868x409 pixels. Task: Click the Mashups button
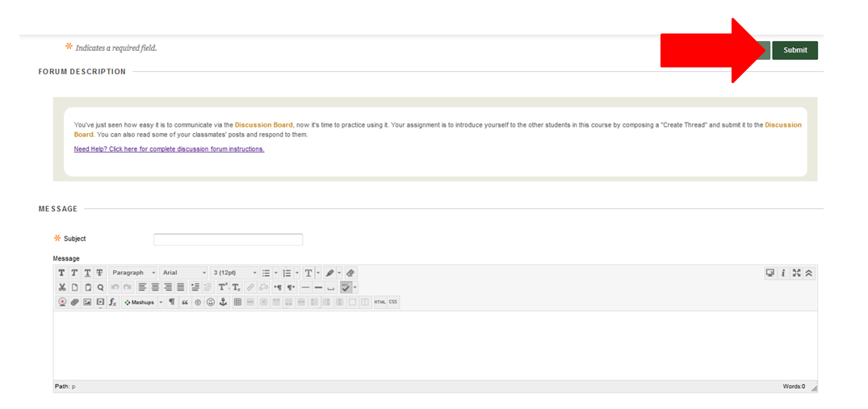pyautogui.click(x=140, y=303)
